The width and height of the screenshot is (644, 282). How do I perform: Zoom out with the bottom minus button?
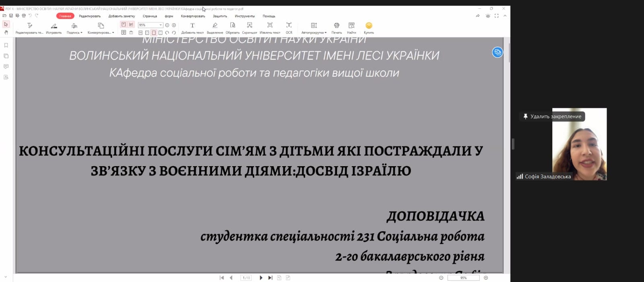[441, 278]
